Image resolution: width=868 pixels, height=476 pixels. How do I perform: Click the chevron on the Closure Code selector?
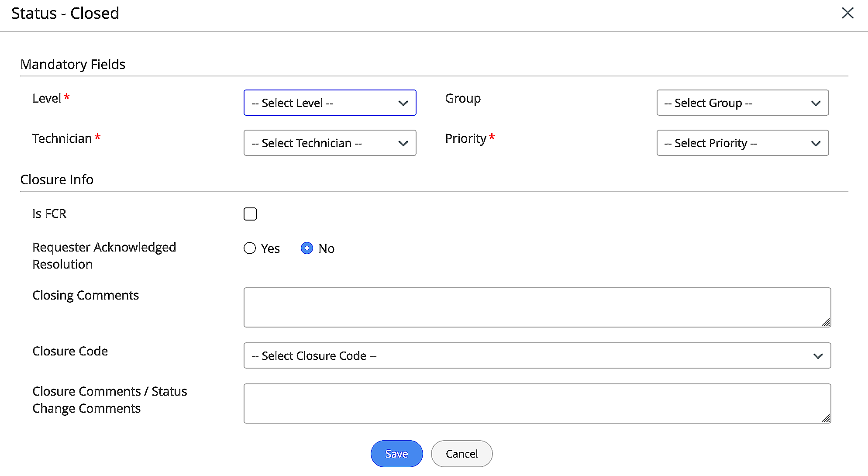tap(818, 356)
